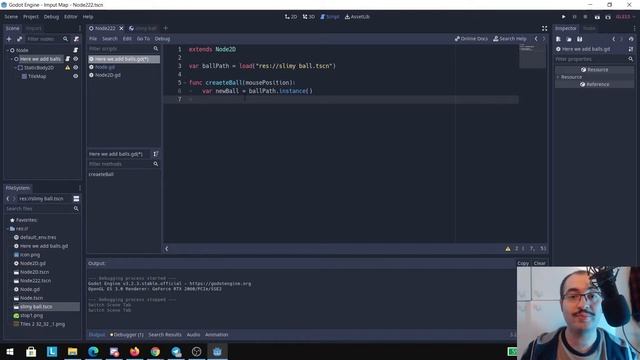
Task: Open Audio bottom panel
Action: [193, 335]
